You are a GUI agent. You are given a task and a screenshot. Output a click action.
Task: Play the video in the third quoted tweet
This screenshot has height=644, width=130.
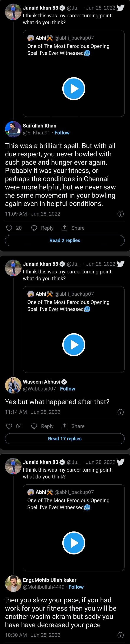click(x=74, y=543)
